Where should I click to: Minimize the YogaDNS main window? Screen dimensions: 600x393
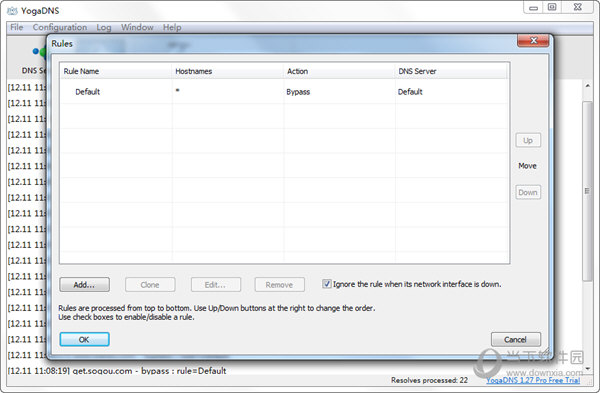tap(533, 8)
